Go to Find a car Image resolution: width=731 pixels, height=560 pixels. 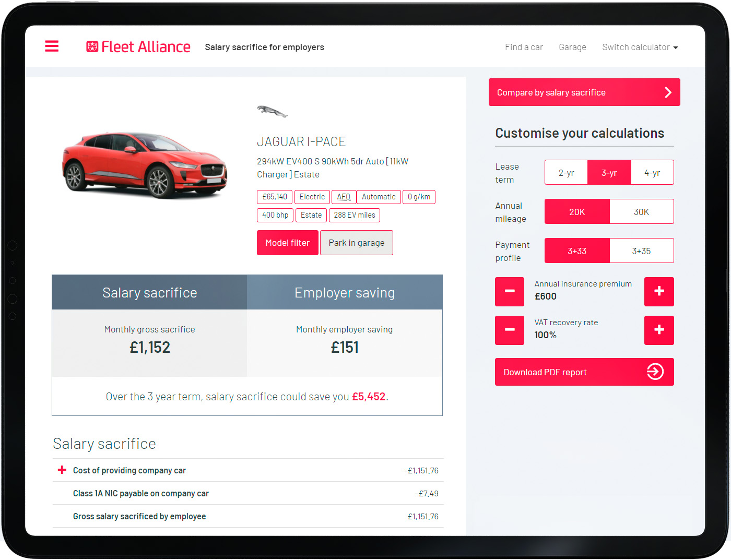(x=524, y=47)
